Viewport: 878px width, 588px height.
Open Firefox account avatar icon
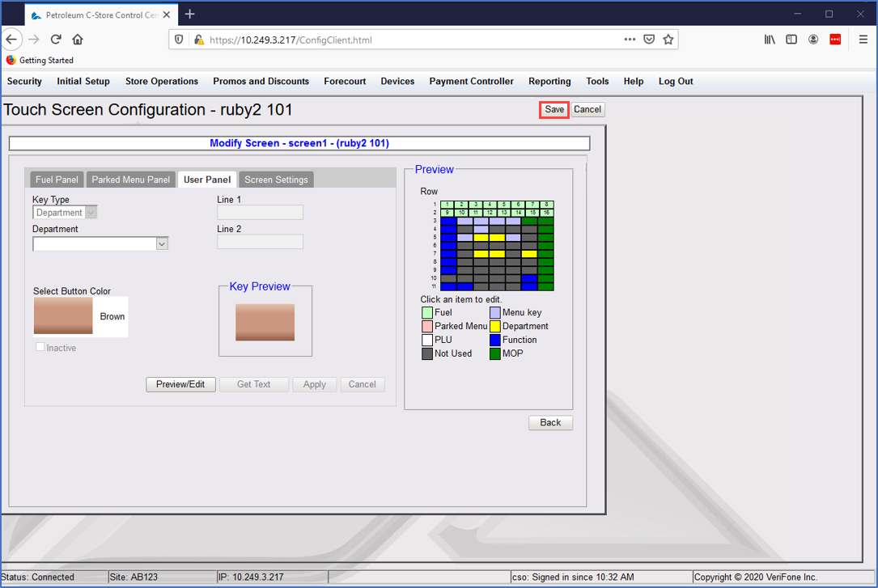pos(813,40)
